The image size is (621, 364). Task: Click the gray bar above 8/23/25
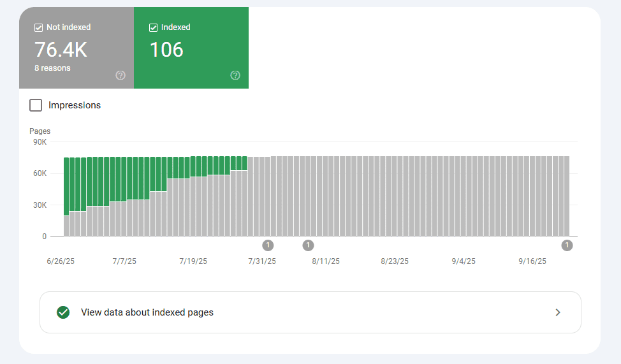395,196
